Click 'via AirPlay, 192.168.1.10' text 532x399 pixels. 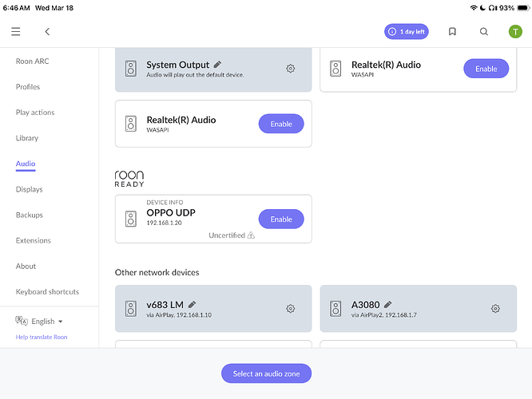(x=179, y=315)
